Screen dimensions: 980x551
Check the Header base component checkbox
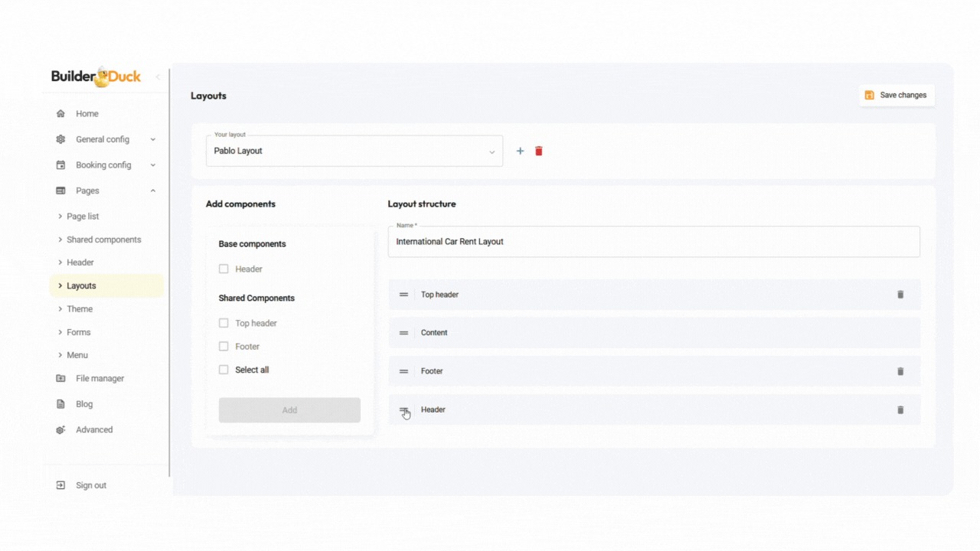pos(224,269)
